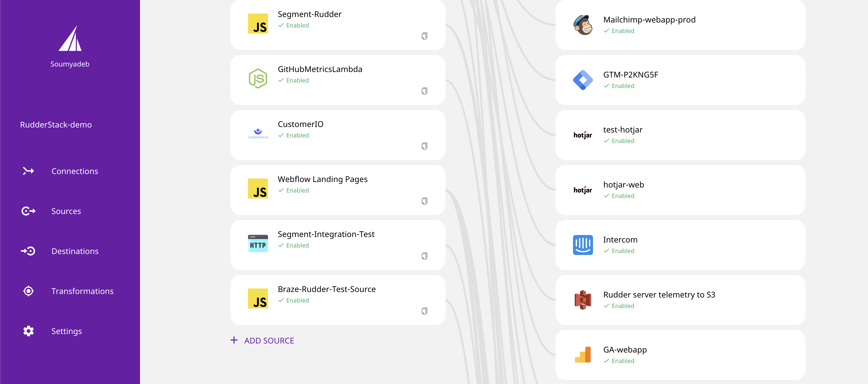Click the hotjar-web destination card
Screen dimensions: 868x384
pos(681,190)
